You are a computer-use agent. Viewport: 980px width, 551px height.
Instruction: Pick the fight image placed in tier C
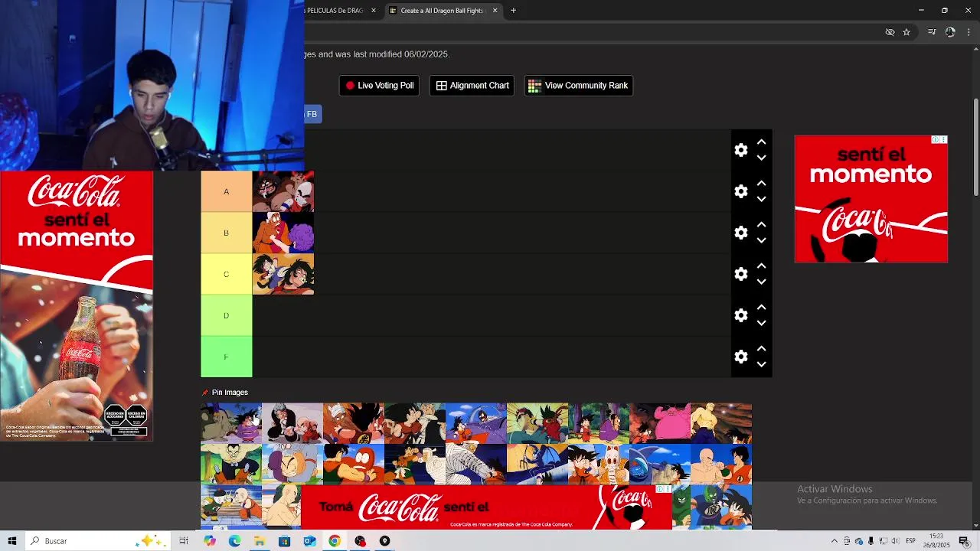[x=283, y=274]
